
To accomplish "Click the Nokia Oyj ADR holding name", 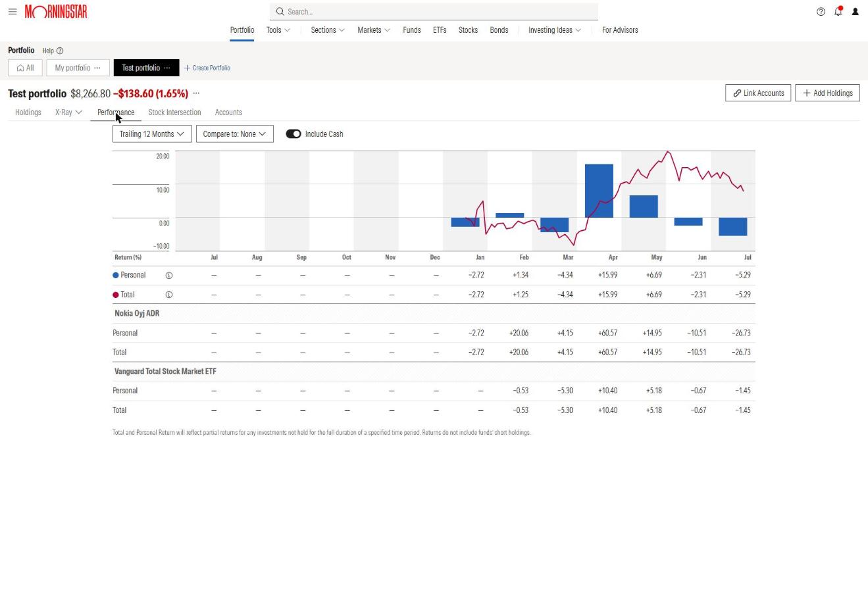I will pos(137,314).
